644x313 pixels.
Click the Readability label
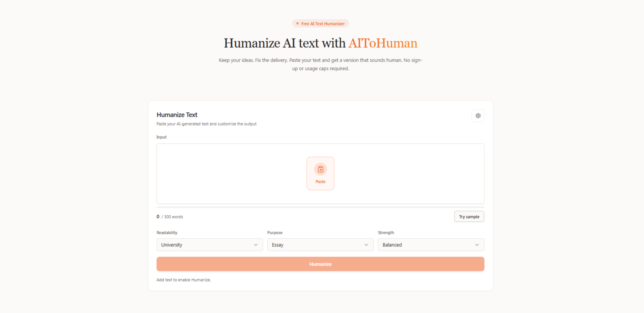point(167,232)
